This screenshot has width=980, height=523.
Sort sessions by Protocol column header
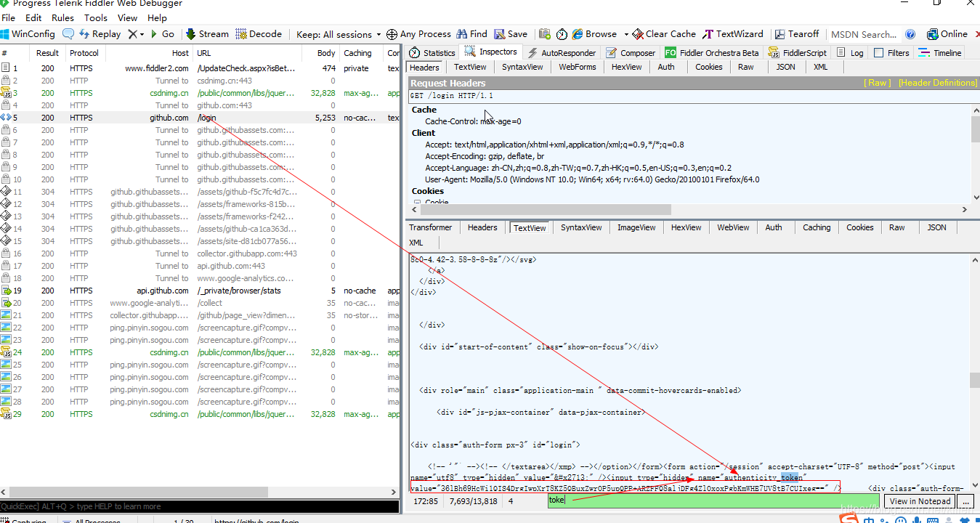coord(84,53)
